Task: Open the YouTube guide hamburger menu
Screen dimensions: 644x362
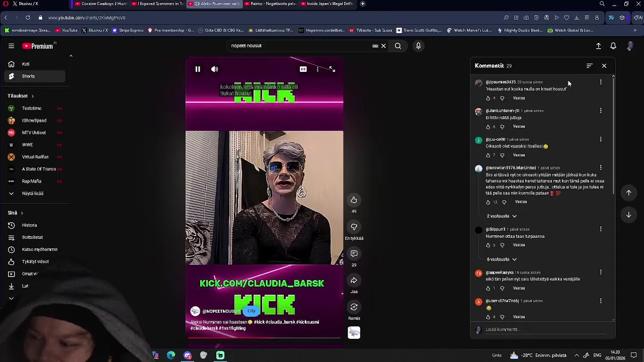Action: click(11, 46)
